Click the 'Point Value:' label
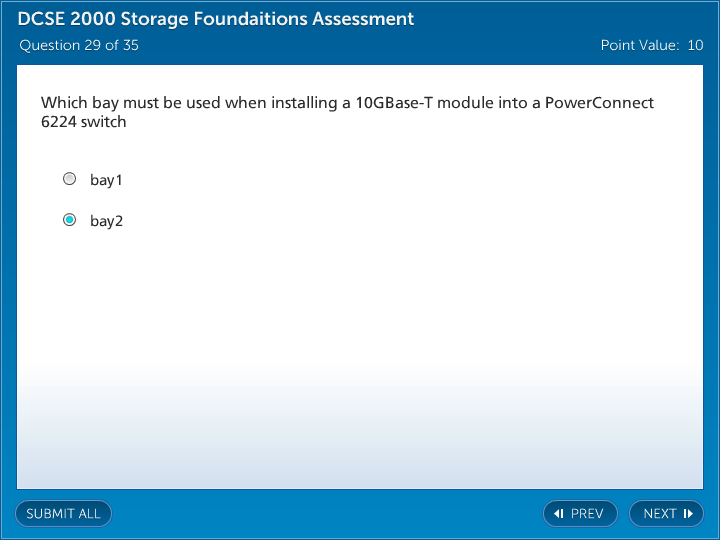 click(x=640, y=45)
